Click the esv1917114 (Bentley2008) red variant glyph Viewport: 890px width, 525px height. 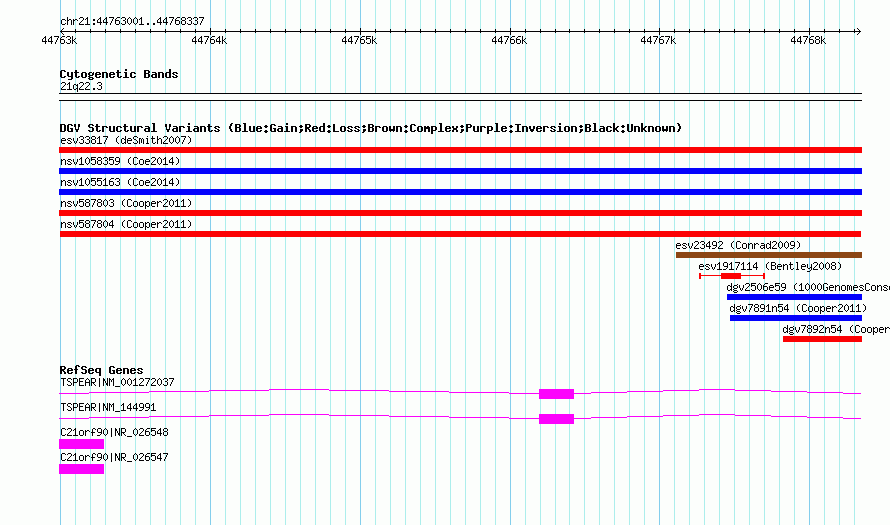tap(732, 276)
